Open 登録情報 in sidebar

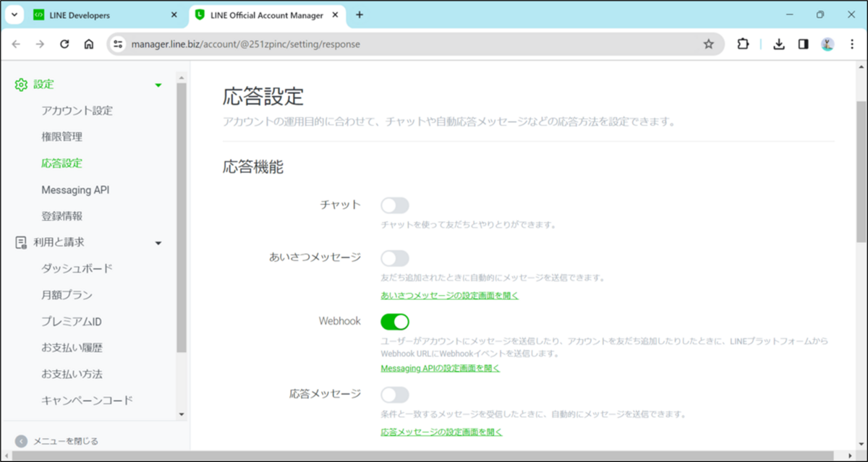[61, 216]
